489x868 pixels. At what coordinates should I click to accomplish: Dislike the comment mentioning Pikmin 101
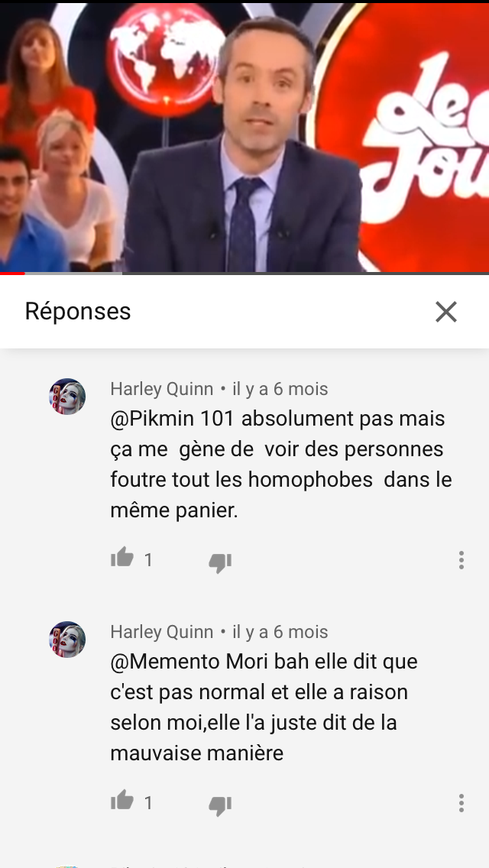click(220, 562)
